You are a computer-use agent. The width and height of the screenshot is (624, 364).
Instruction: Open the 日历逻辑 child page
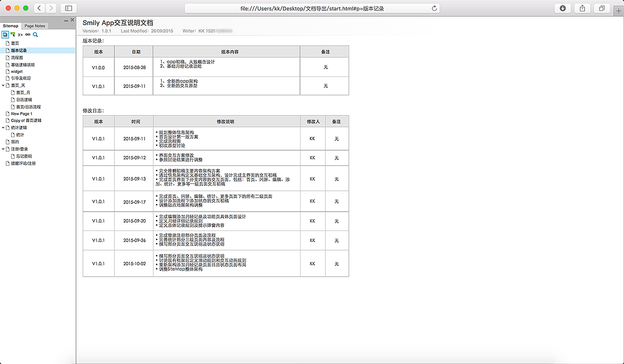tap(24, 99)
